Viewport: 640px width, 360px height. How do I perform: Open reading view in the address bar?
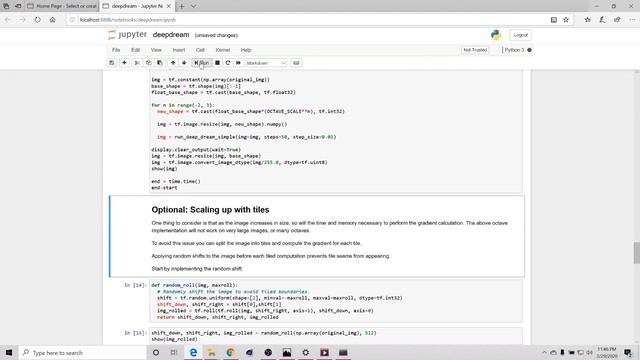pyautogui.click(x=553, y=20)
